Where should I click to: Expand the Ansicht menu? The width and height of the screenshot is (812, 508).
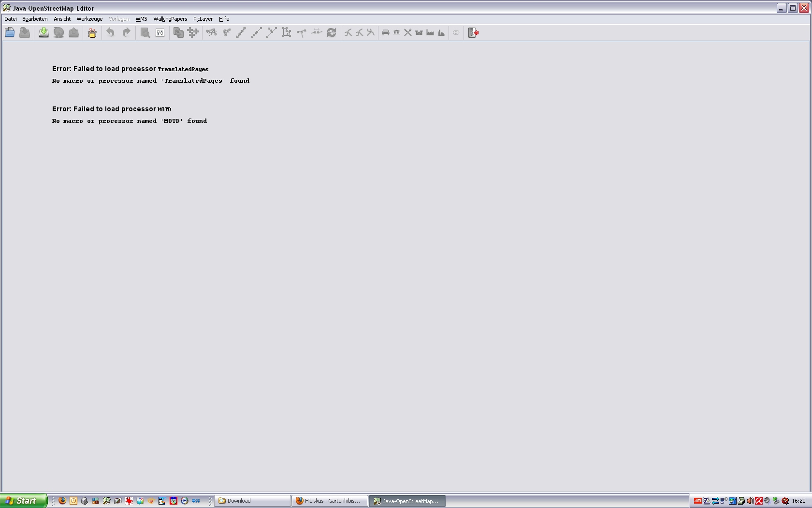point(62,19)
